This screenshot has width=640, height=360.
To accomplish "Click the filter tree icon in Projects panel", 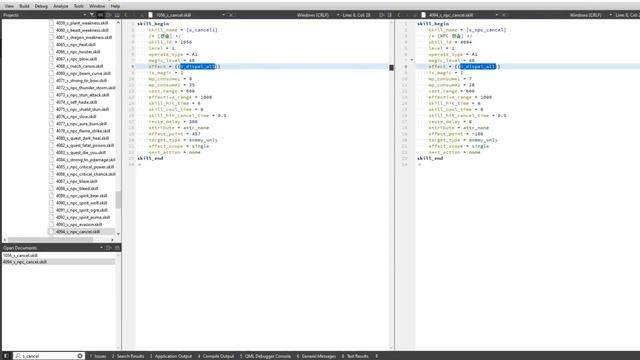I will pos(92,15).
